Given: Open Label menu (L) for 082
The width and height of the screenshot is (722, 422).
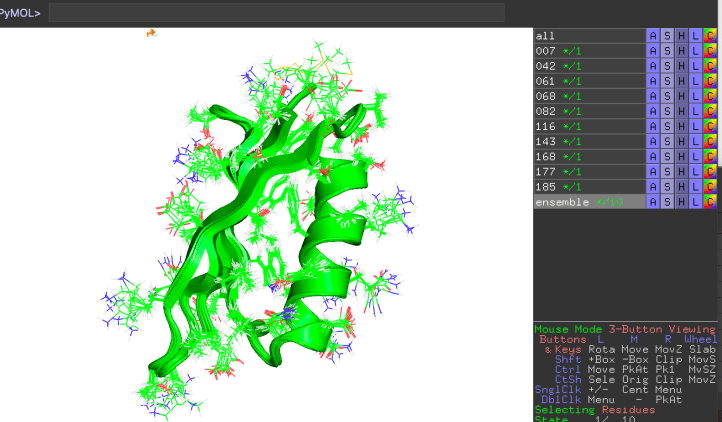Looking at the screenshot, I should point(696,111).
